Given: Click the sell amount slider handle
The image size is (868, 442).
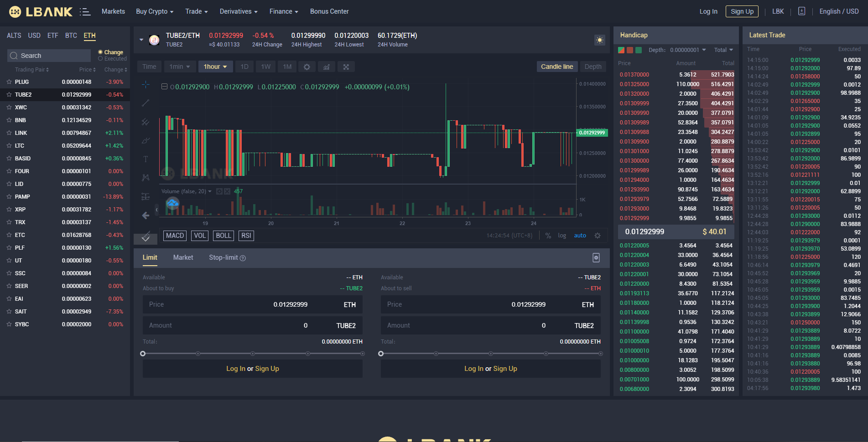Looking at the screenshot, I should (381, 354).
